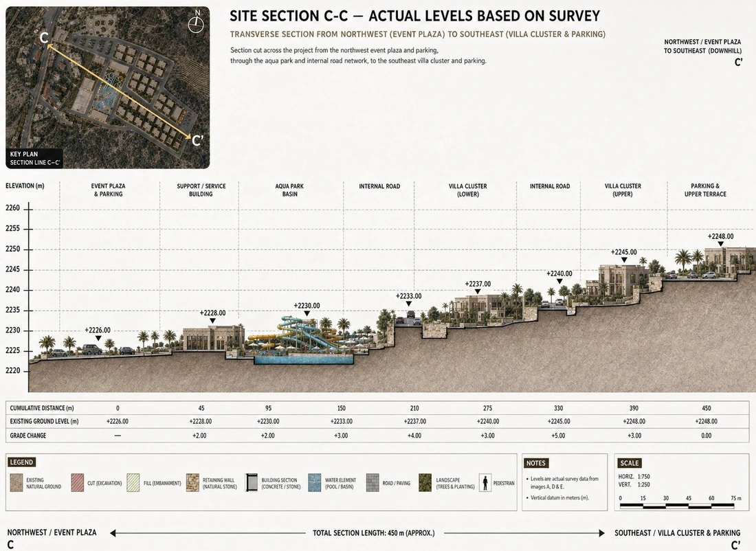Click the triangle marker under +2245.00 level
This screenshot has width=756, height=551.
[624, 260]
